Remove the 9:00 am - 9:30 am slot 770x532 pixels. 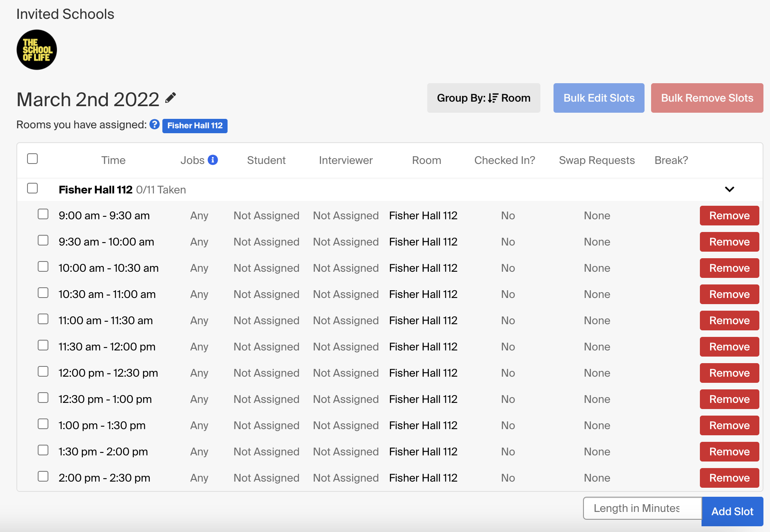729,216
